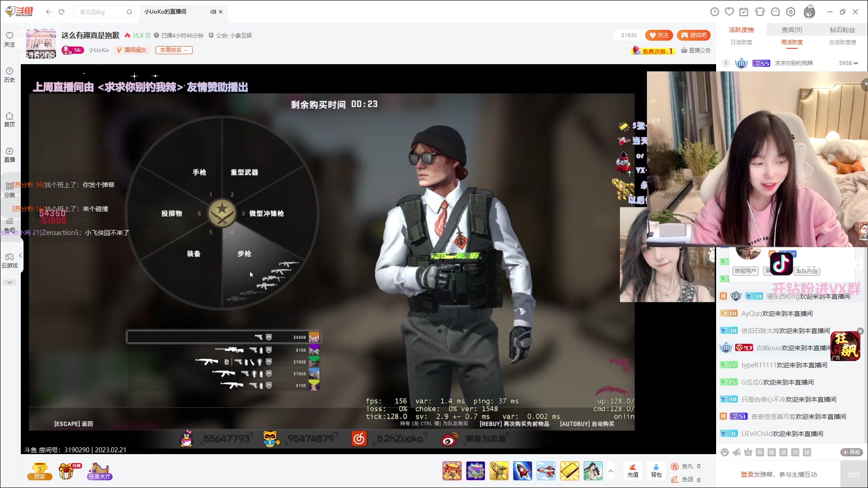The width and height of the screenshot is (868, 488).
Task: Send the couple portrait gift
Action: (593, 471)
